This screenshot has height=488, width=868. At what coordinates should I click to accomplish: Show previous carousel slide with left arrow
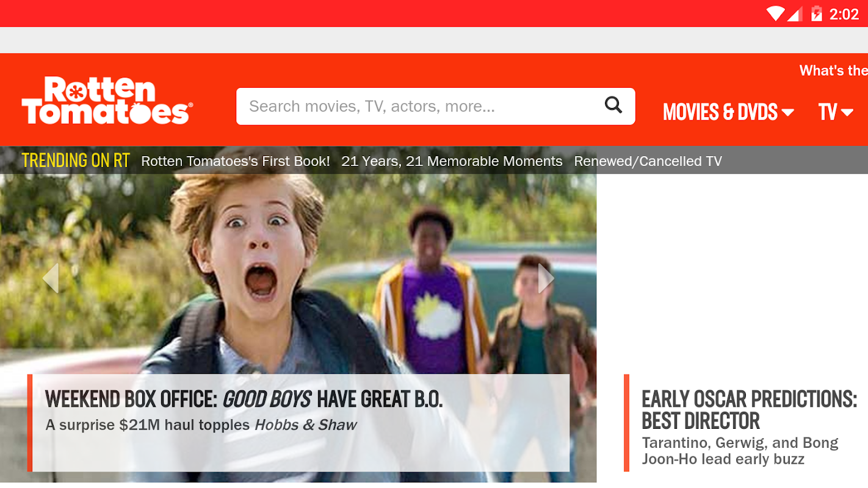[x=51, y=278]
